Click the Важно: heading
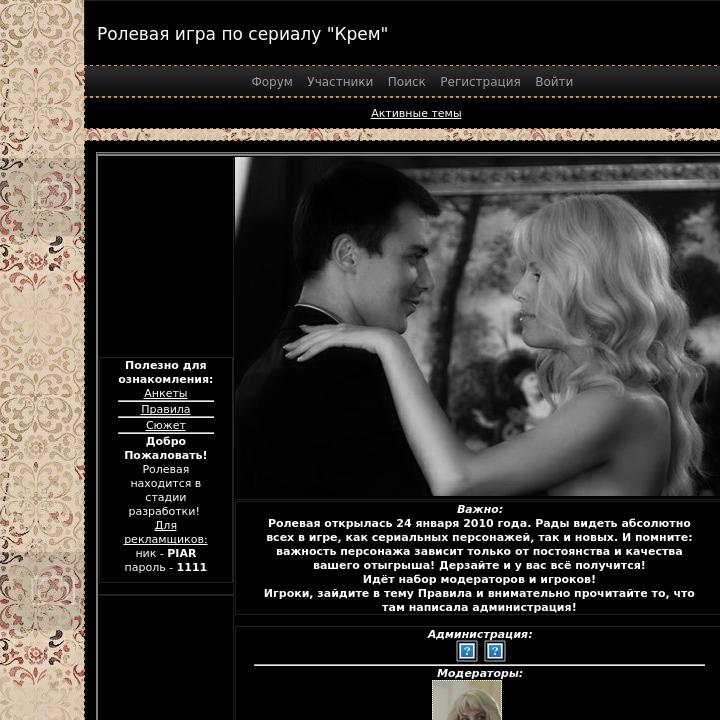Screen dimensions: 720x720 (480, 509)
